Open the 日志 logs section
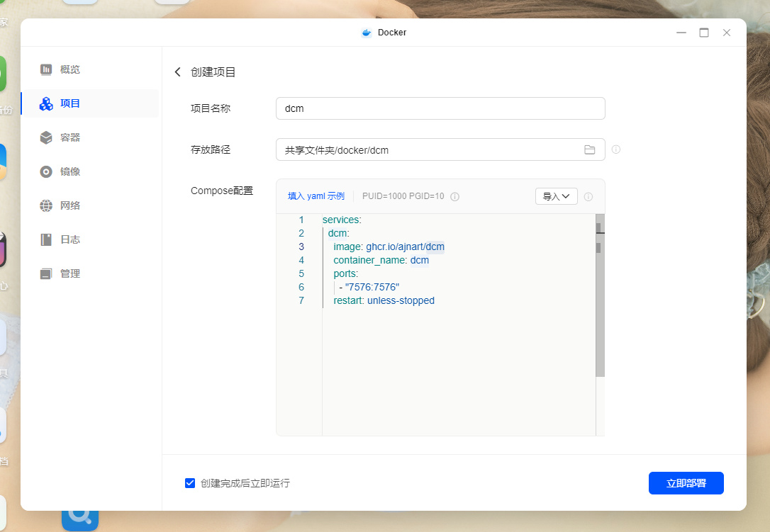 (x=90, y=239)
